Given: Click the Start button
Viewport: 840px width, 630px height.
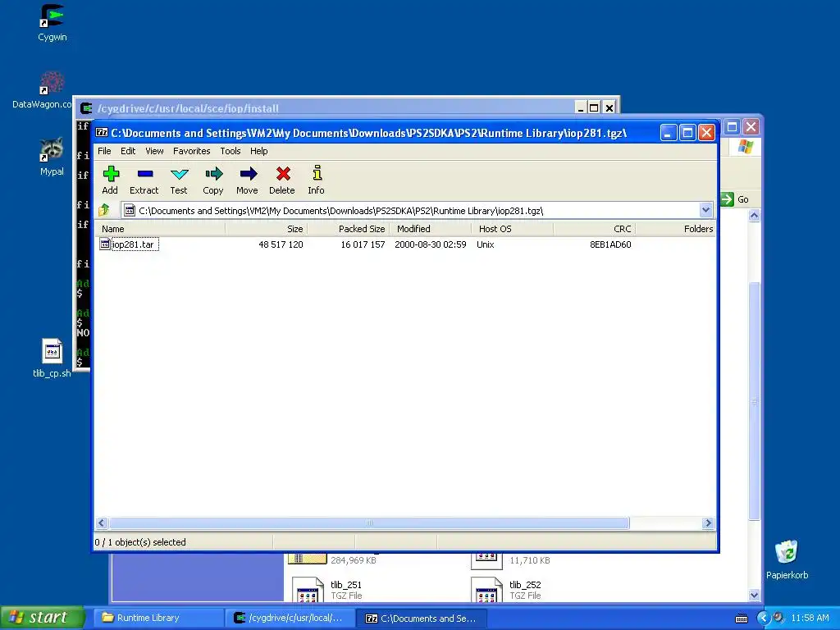Looking at the screenshot, I should point(43,618).
